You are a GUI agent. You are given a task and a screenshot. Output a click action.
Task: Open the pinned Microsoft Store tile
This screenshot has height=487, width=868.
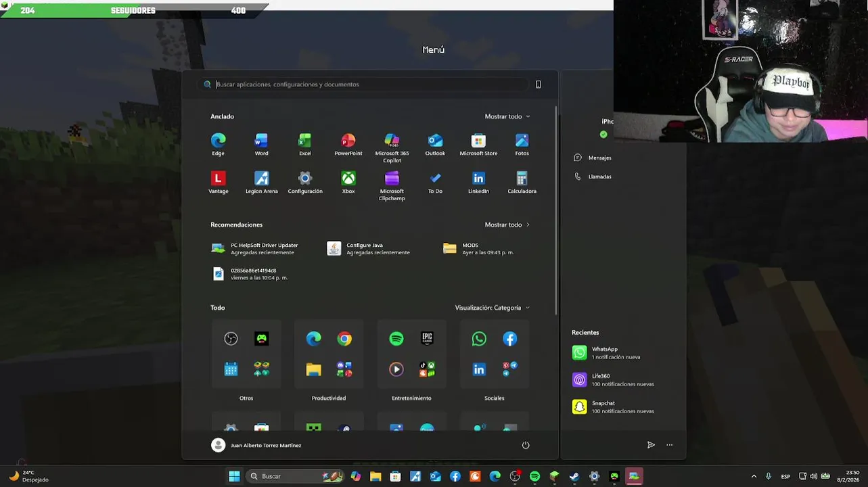[x=478, y=144]
